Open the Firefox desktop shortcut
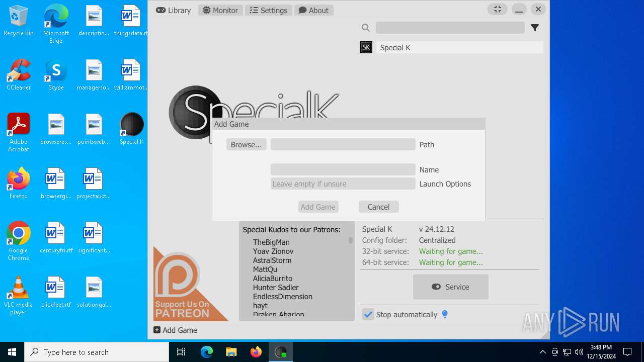Screen dimensions: 644x362 [x=19, y=183]
